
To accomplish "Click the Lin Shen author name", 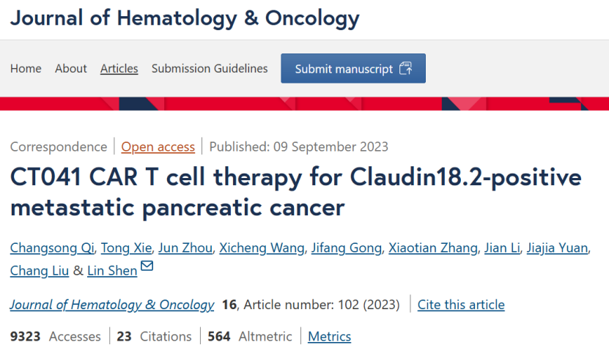I will [x=112, y=270].
